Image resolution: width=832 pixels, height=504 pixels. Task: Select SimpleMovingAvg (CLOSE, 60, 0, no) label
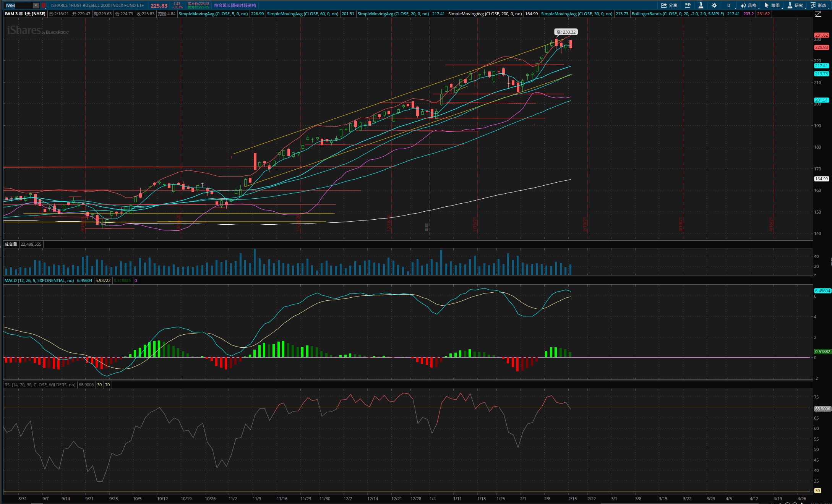coord(303,14)
